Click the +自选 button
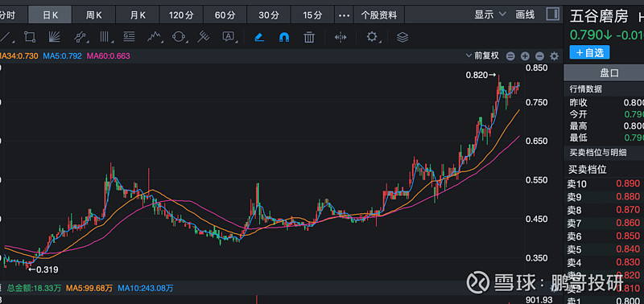 [x=589, y=52]
